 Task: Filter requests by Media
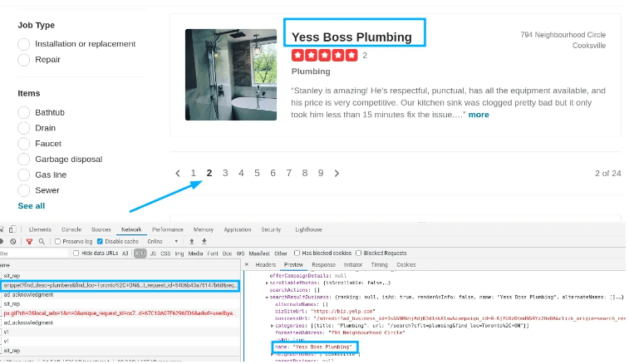195,253
